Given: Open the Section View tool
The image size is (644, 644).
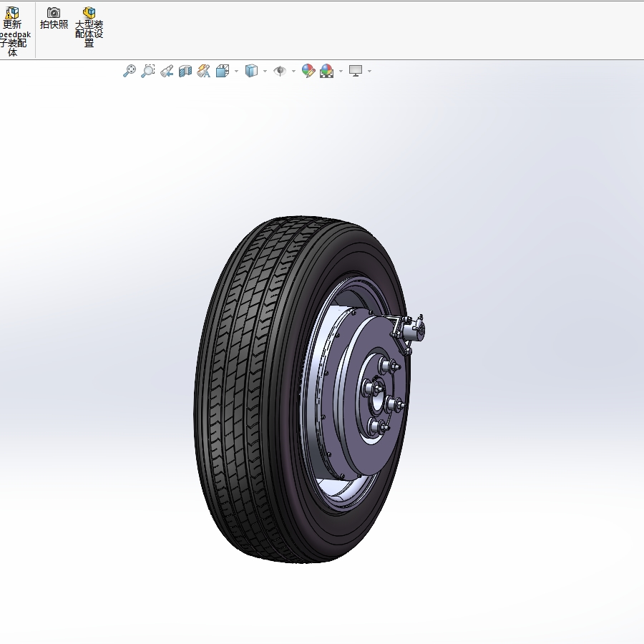Looking at the screenshot, I should 185,71.
